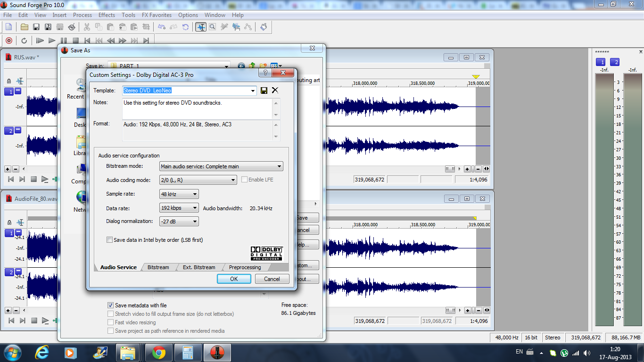644x362 pixels.
Task: Toggle Save project as path reference checkbox
Action: (x=111, y=331)
